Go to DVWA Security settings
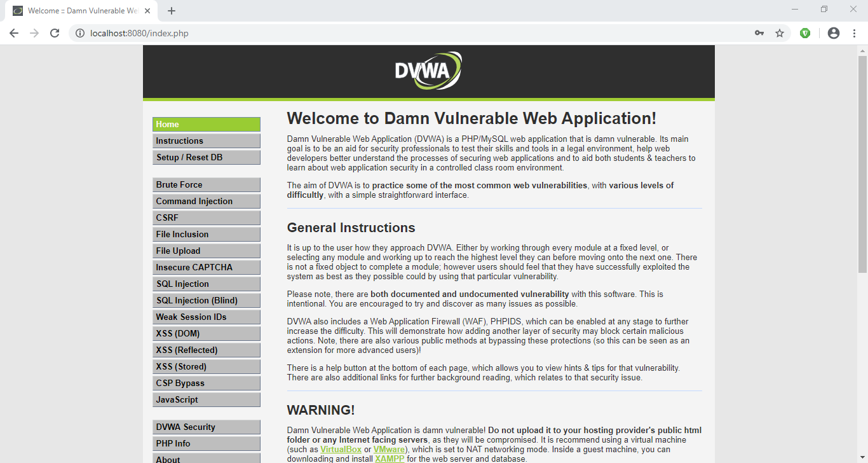 [207, 427]
